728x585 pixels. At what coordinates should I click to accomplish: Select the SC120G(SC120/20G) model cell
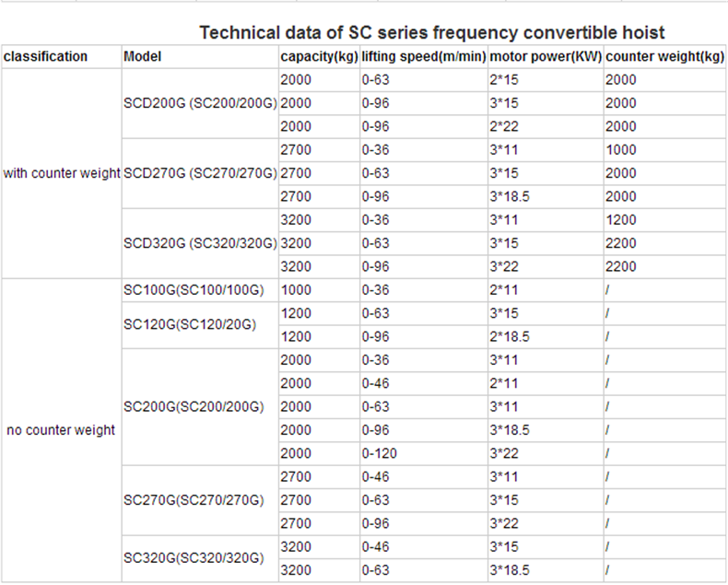pos(189,325)
